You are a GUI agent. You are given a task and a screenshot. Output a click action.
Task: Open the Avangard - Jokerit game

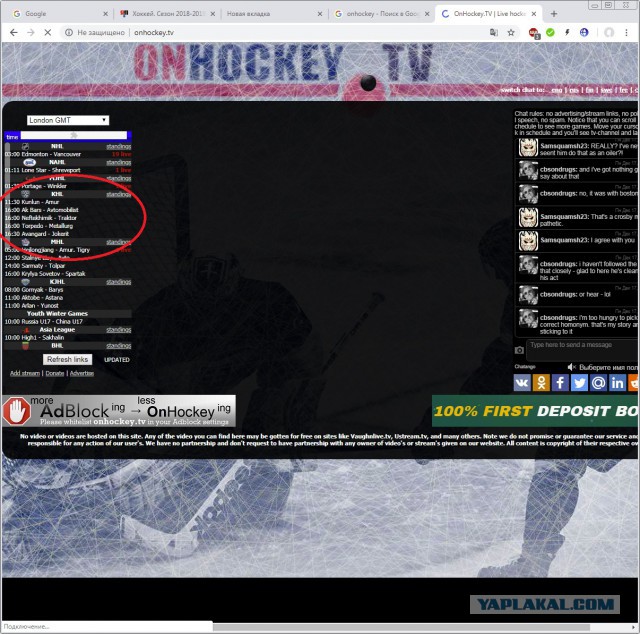45,234
